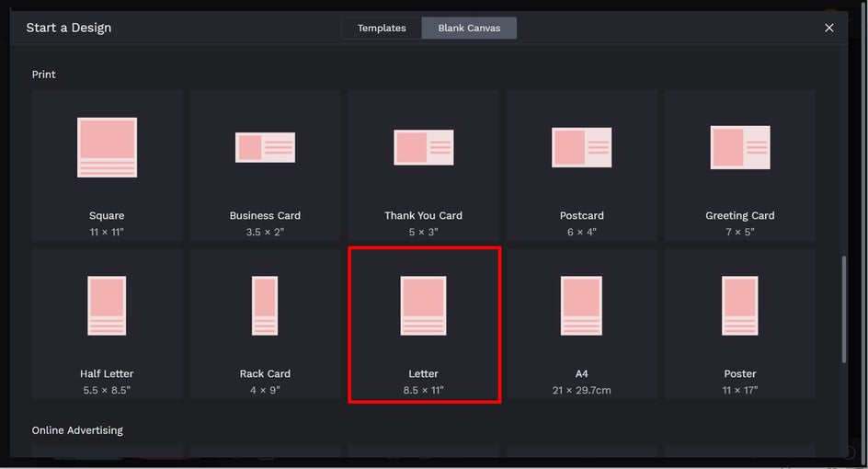
Task: Click the "7 × 5"" size text
Action: [x=740, y=232]
